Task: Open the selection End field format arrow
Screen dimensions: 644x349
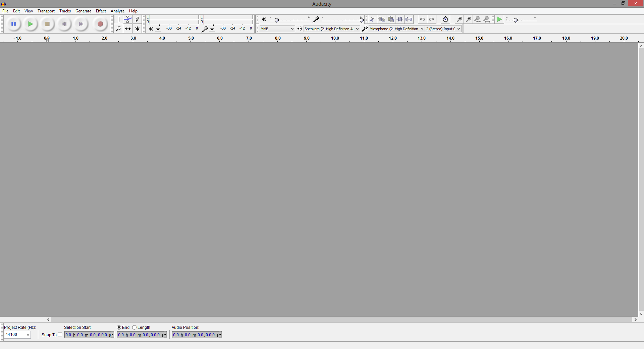Action: point(165,335)
